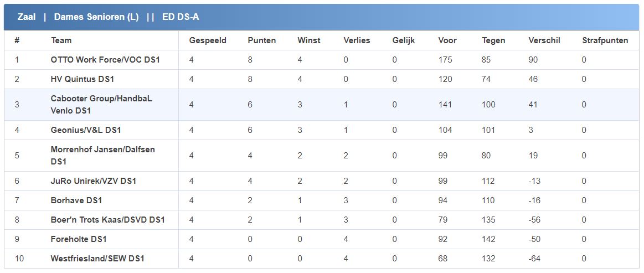Click the Verschil column header
The image size is (644, 273).
point(544,40)
